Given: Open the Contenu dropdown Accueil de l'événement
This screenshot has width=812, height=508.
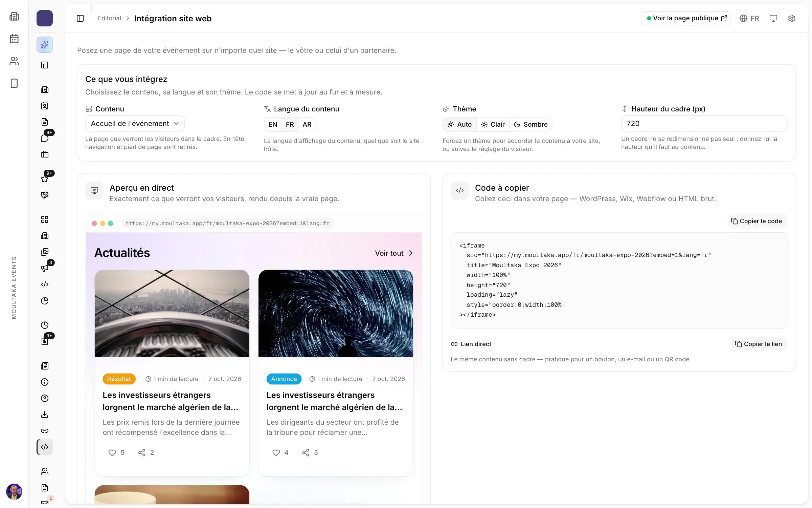Looking at the screenshot, I should click(135, 124).
